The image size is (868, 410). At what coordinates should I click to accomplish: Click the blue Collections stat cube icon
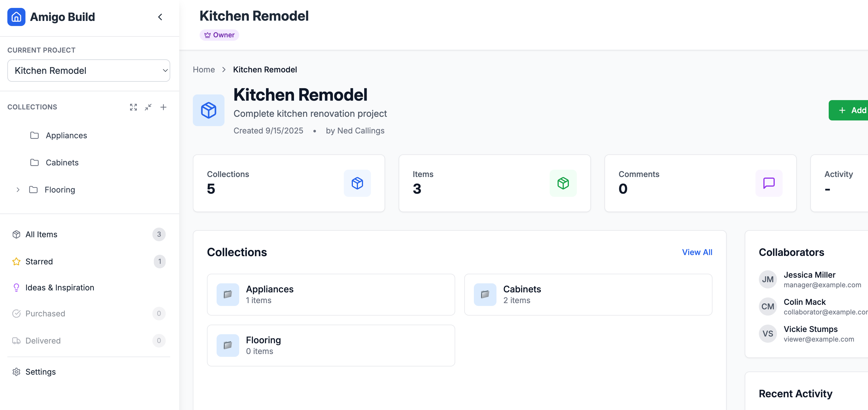(357, 183)
